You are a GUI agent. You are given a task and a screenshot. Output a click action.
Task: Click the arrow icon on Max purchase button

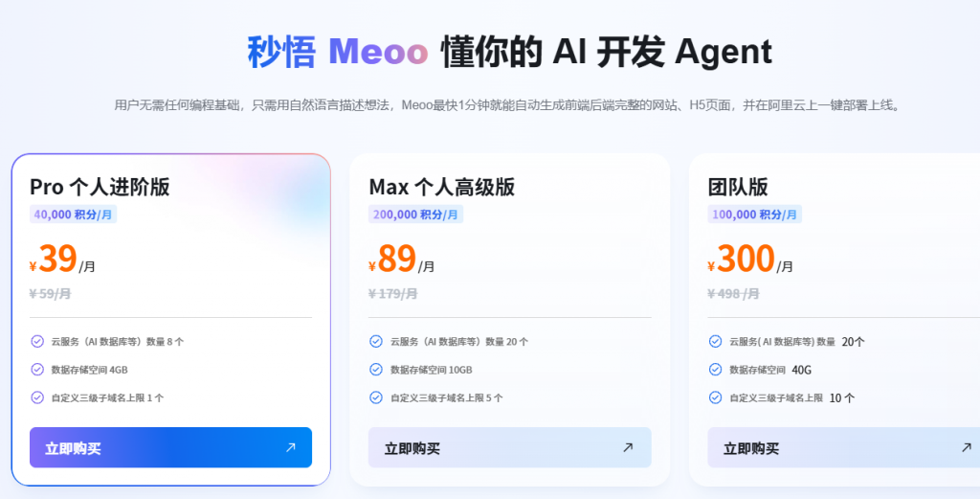coord(628,447)
